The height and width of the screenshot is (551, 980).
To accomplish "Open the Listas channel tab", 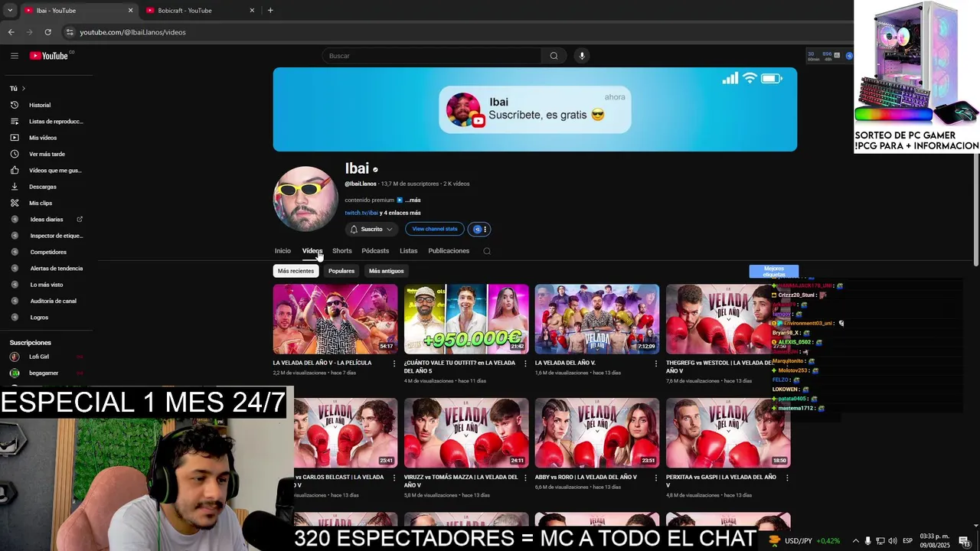I will pos(409,251).
